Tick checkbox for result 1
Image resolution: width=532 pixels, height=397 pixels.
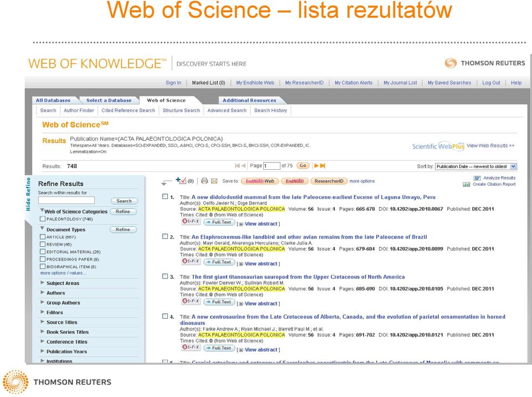pyautogui.click(x=165, y=196)
